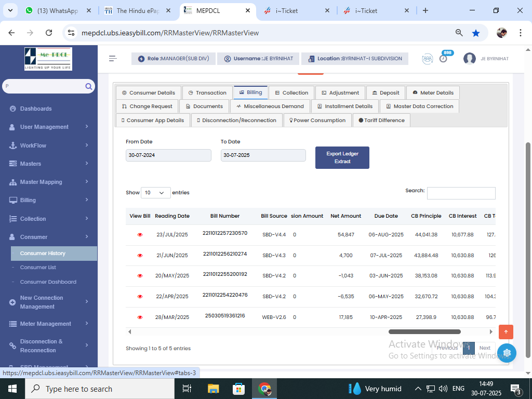Switch to the Collection tab
Screen dimensions: 532x399
pyautogui.click(x=291, y=93)
